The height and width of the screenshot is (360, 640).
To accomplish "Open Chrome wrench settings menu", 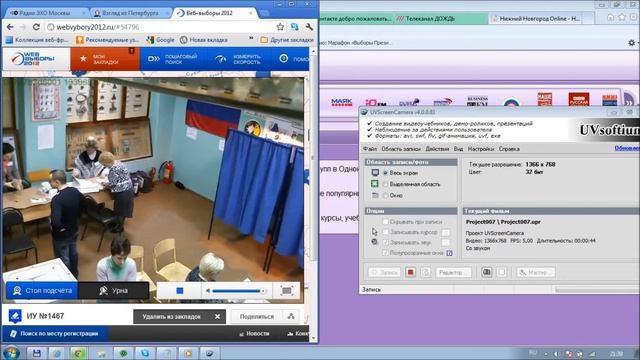I will [309, 27].
